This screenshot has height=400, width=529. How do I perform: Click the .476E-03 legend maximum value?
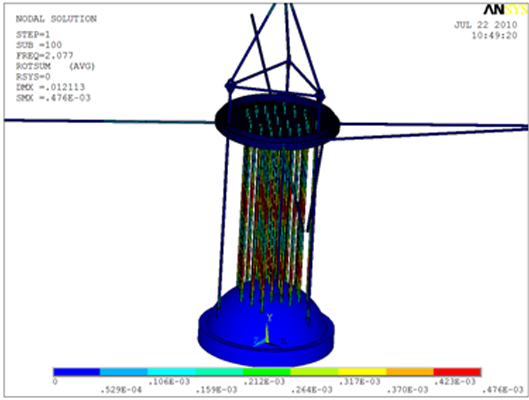point(503,390)
